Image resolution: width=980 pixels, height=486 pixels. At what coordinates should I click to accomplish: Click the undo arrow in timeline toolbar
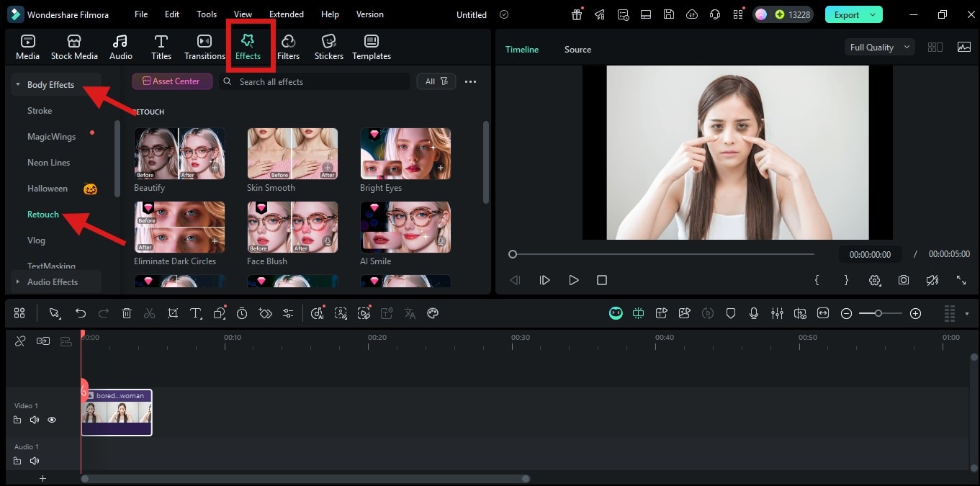coord(81,313)
